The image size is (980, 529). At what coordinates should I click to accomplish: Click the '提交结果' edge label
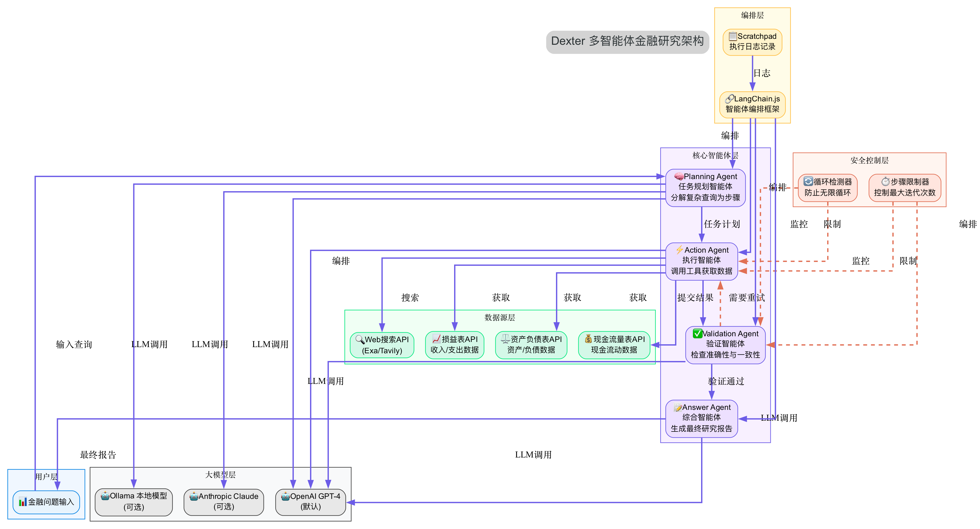tap(695, 298)
